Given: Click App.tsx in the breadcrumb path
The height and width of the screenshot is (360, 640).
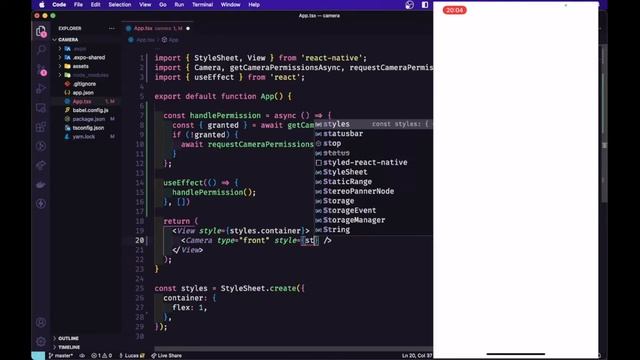Looking at the screenshot, I should click(x=145, y=40).
